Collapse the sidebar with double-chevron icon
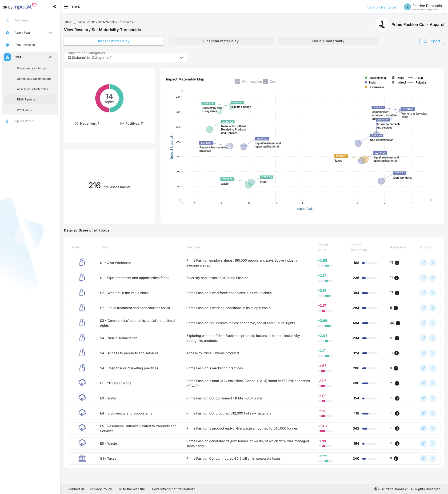The height and width of the screenshot is (494, 448). (x=54, y=7)
